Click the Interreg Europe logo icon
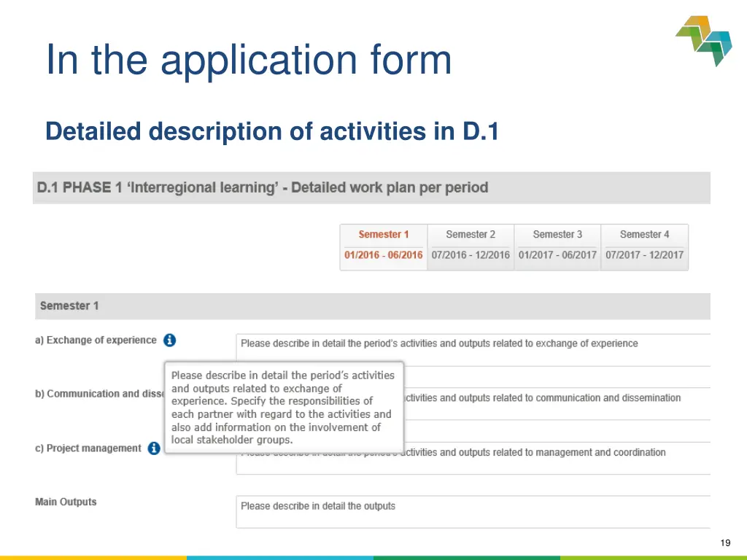The width and height of the screenshot is (747, 560). [x=704, y=41]
